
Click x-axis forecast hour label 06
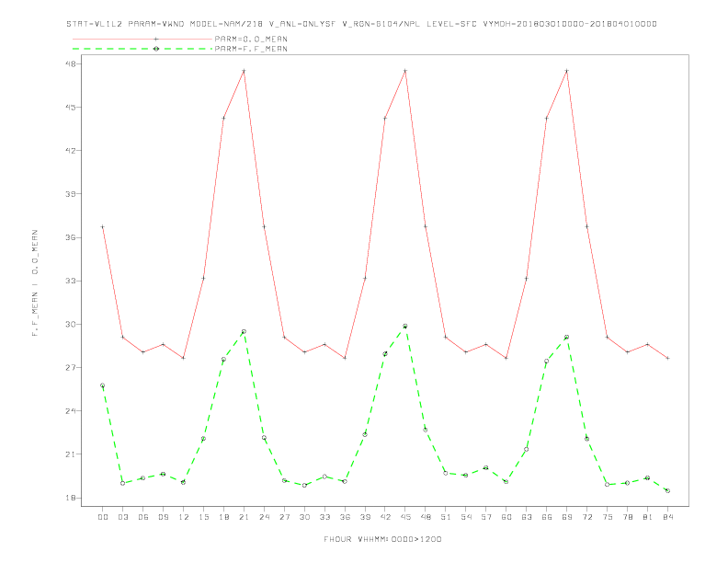(143, 517)
